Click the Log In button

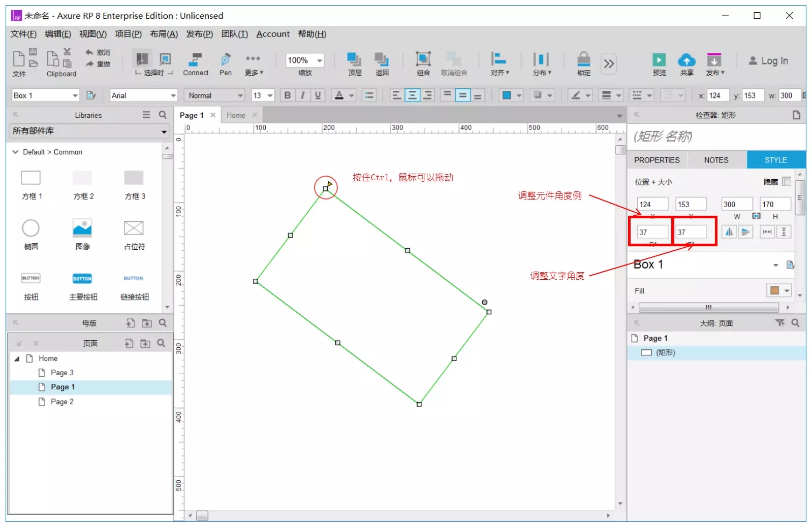pos(768,61)
